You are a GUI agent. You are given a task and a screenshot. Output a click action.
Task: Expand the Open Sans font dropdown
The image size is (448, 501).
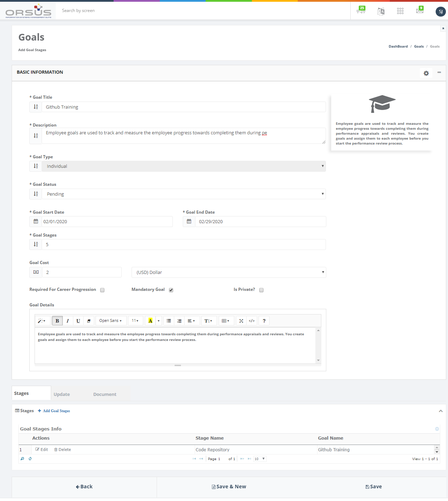[110, 321]
